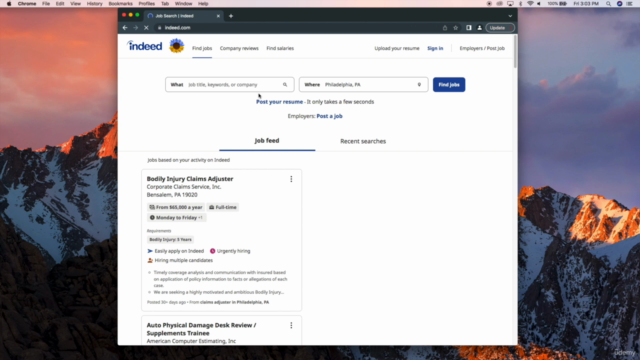Click the AirPlay display icon in menu bar
This screenshot has width=640, height=360.
click(x=510, y=4)
